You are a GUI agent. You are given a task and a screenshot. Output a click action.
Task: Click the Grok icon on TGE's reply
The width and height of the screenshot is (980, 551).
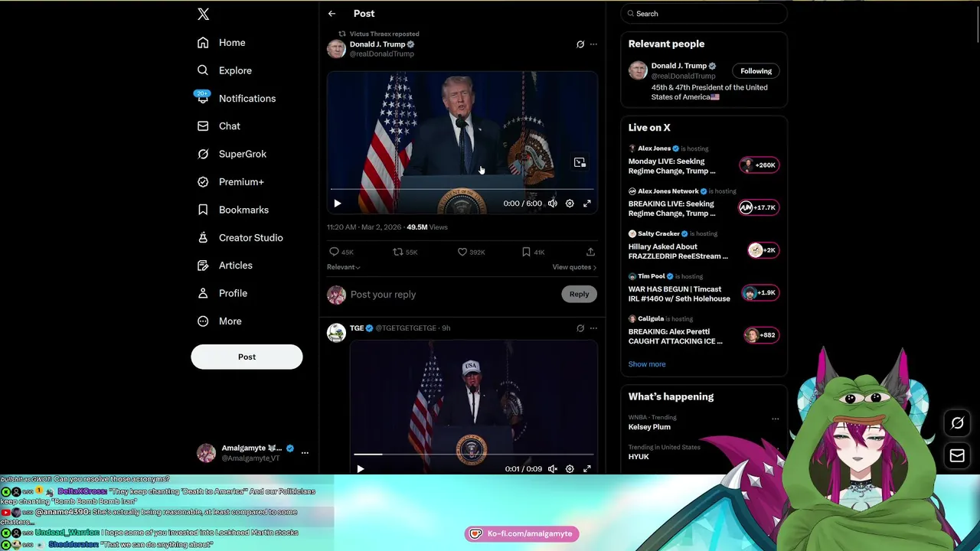(580, 328)
